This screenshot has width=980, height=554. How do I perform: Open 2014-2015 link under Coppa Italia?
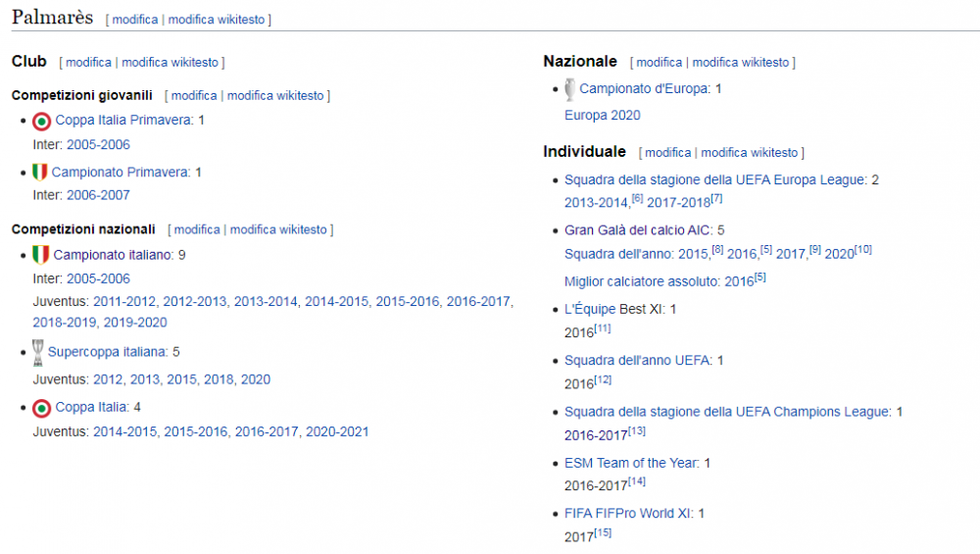[x=125, y=432]
